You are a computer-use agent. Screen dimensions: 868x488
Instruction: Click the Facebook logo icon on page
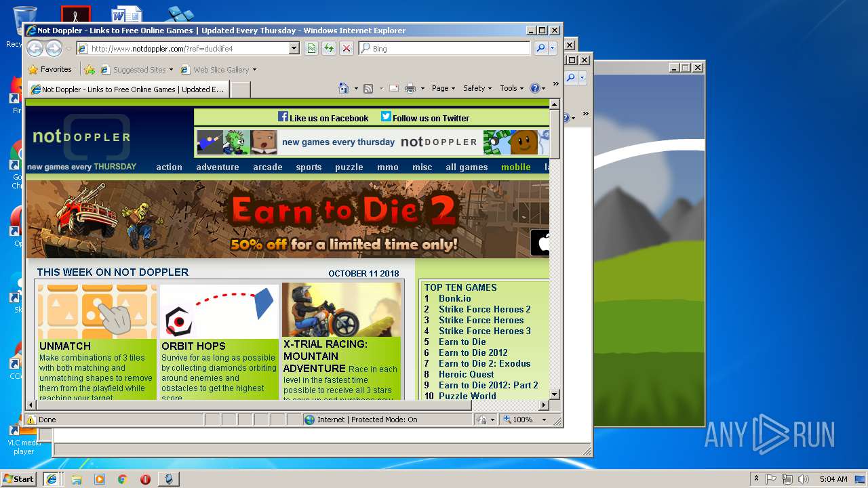tap(283, 117)
